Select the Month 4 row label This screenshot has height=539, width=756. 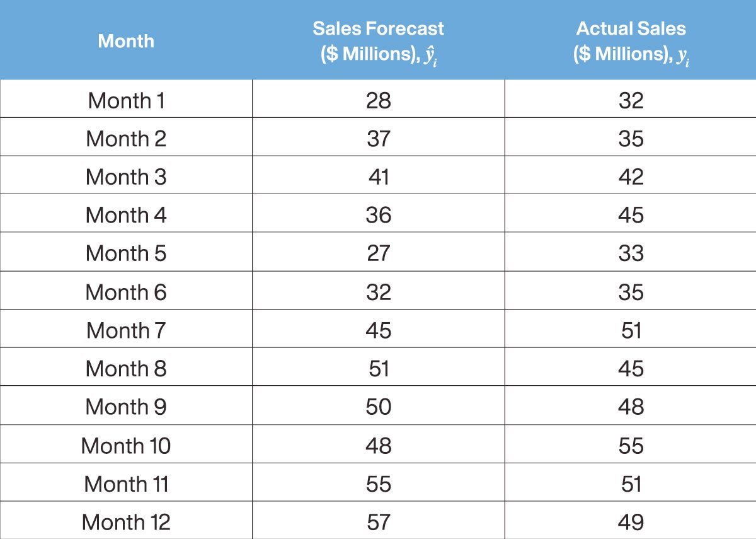pos(126,215)
